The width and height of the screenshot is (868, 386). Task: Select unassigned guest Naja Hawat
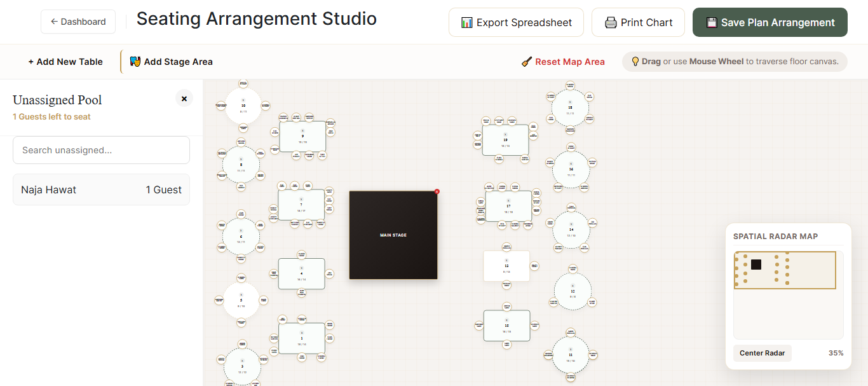pyautogui.click(x=101, y=190)
